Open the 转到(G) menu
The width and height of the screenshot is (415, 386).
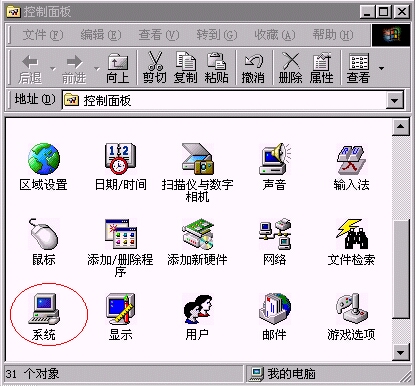pos(217,35)
